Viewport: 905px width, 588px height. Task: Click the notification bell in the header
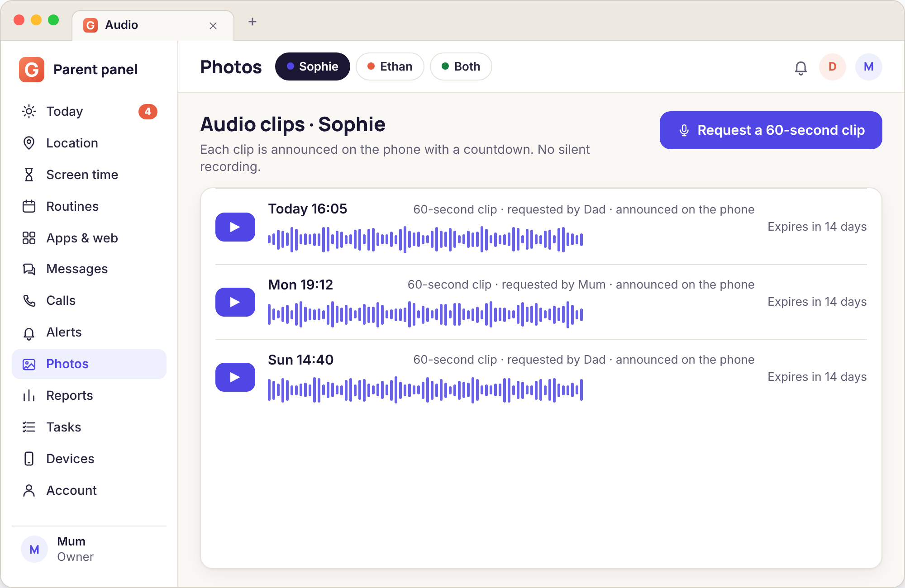[x=801, y=67]
